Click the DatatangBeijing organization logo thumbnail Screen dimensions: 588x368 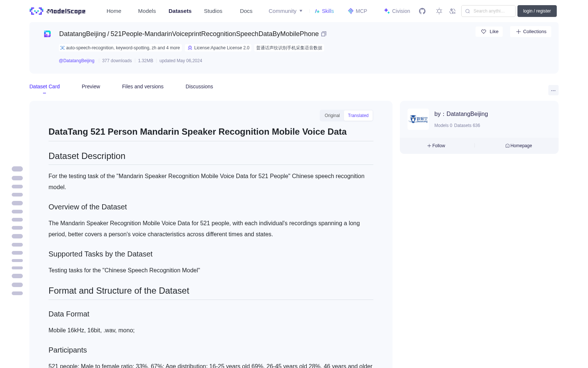pos(418,119)
